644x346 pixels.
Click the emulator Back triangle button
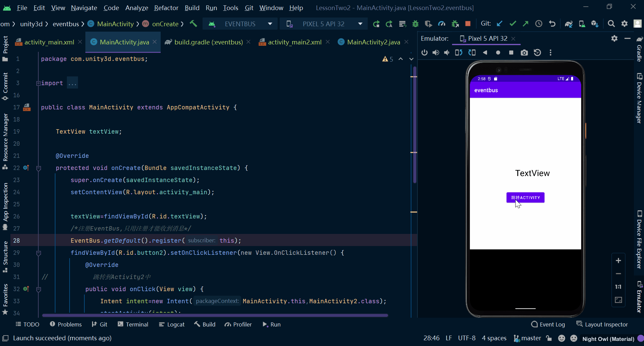[x=485, y=53]
